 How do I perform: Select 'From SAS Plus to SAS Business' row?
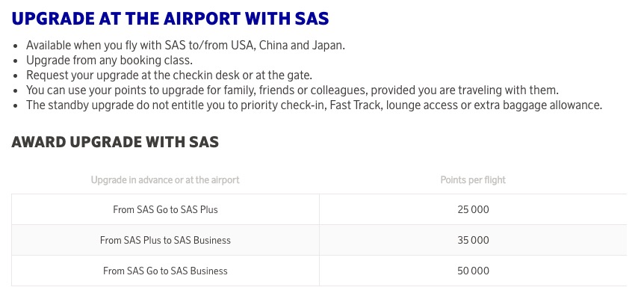[319, 240]
